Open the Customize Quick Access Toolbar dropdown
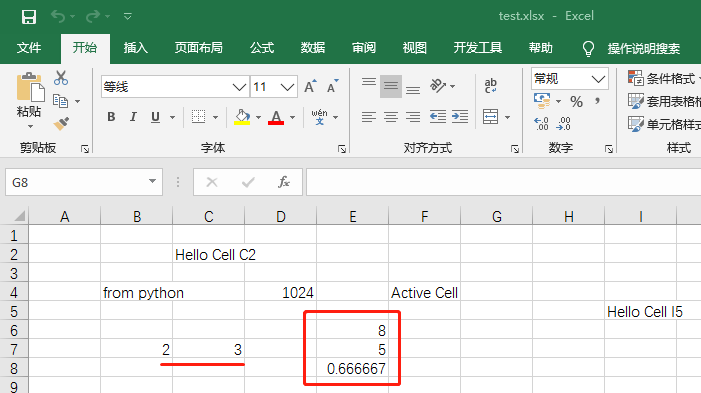Screen dimensions: 701x393 (127, 17)
